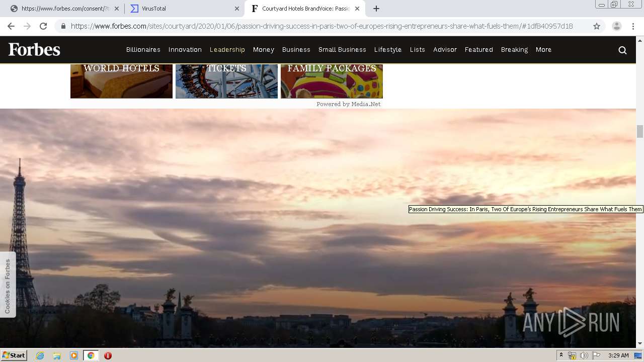Go to the Featured section
This screenshot has width=644, height=362.
tap(479, 50)
